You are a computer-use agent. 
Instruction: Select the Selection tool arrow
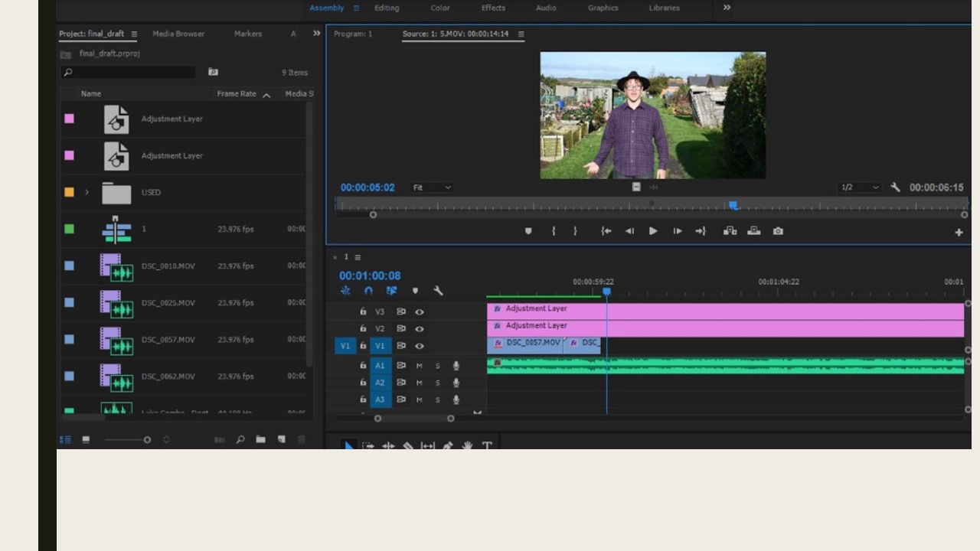point(348,445)
